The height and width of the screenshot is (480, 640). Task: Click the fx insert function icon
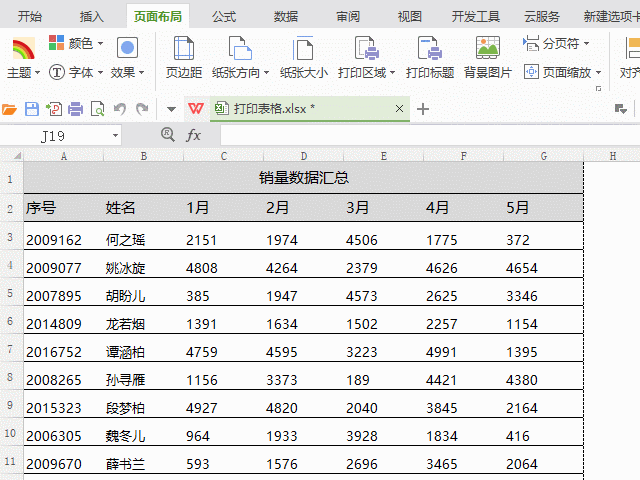click(194, 135)
